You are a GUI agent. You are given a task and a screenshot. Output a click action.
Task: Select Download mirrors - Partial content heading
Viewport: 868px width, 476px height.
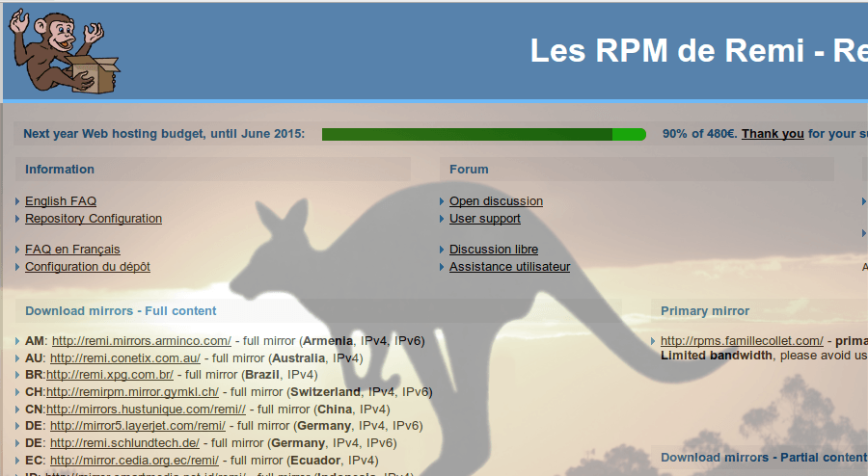764,458
